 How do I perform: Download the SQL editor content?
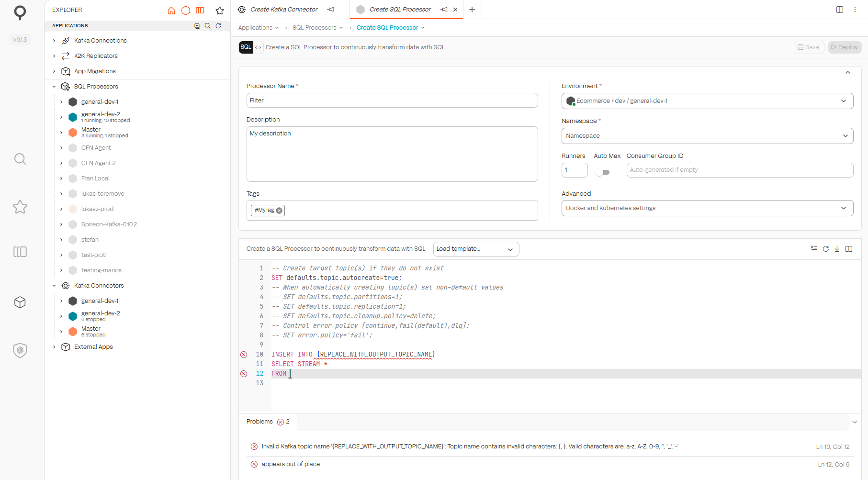tap(837, 249)
